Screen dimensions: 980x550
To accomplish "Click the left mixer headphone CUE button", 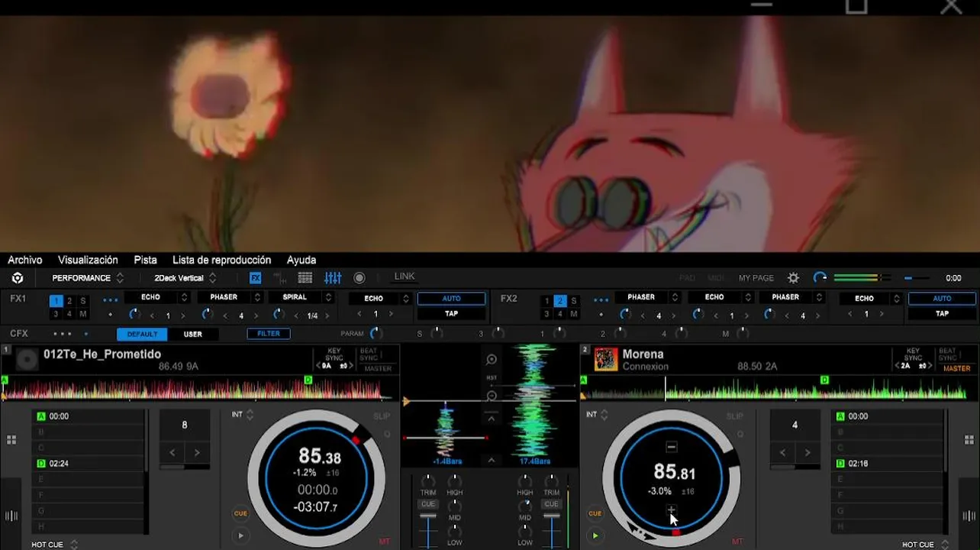I will [x=428, y=504].
